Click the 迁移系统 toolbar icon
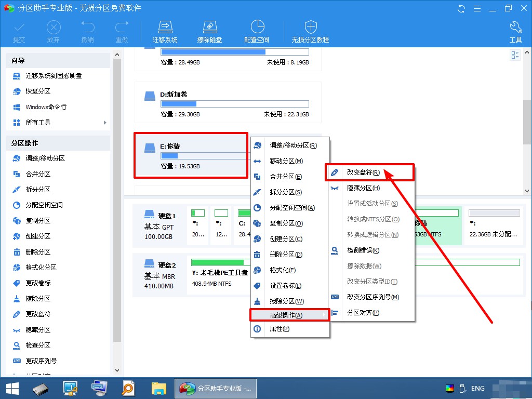The height and width of the screenshot is (399, 532). 165,32
